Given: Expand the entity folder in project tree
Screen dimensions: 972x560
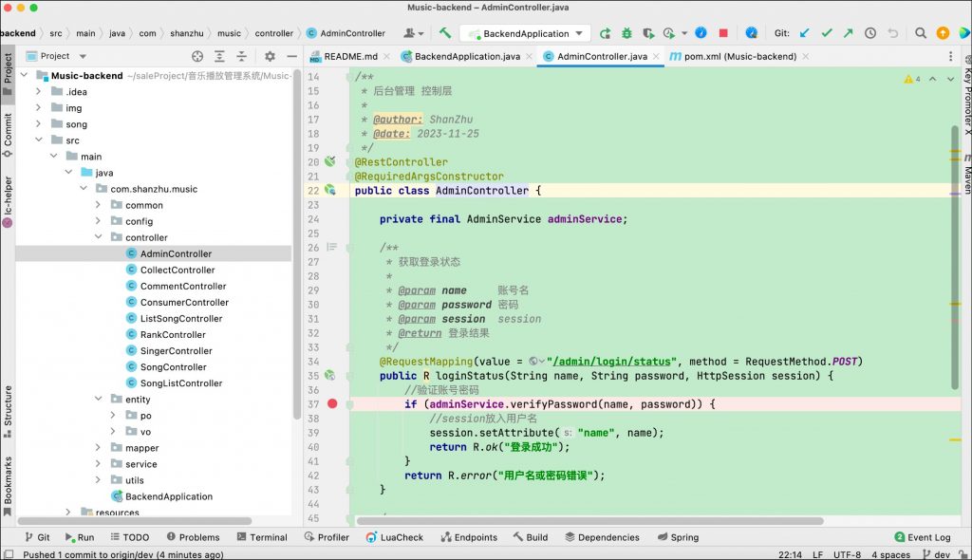Looking at the screenshot, I should [x=98, y=400].
